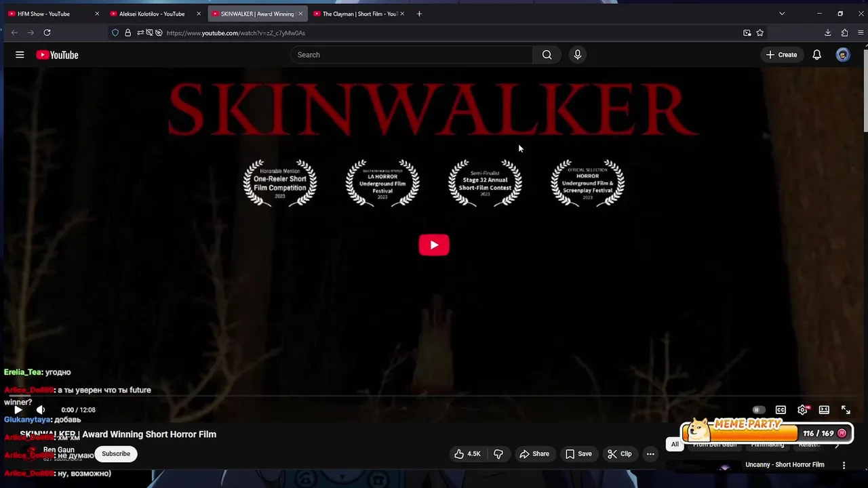Open the player settings gear
The height and width of the screenshot is (488, 868).
(x=803, y=410)
